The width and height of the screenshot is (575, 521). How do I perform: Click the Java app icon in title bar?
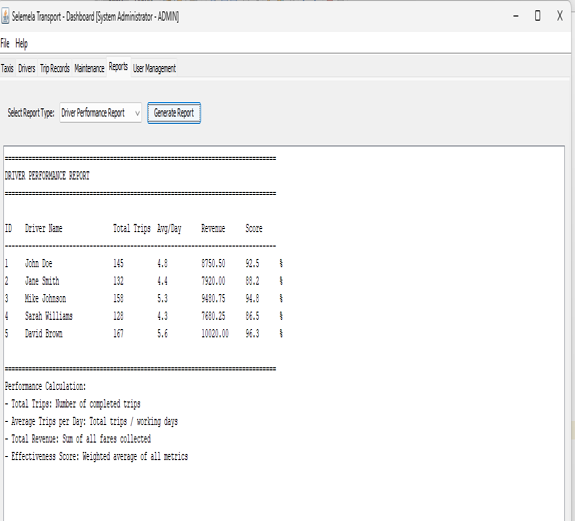[x=5, y=16]
